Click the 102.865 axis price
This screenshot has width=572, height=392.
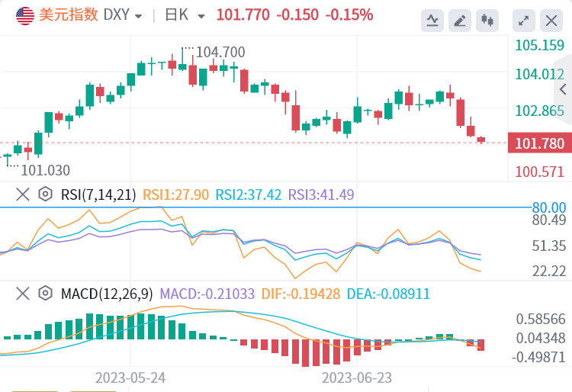[x=539, y=111]
